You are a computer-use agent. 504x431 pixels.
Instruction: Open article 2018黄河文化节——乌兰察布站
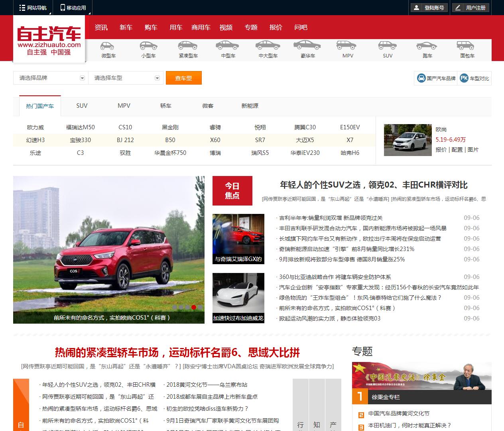[207, 385]
